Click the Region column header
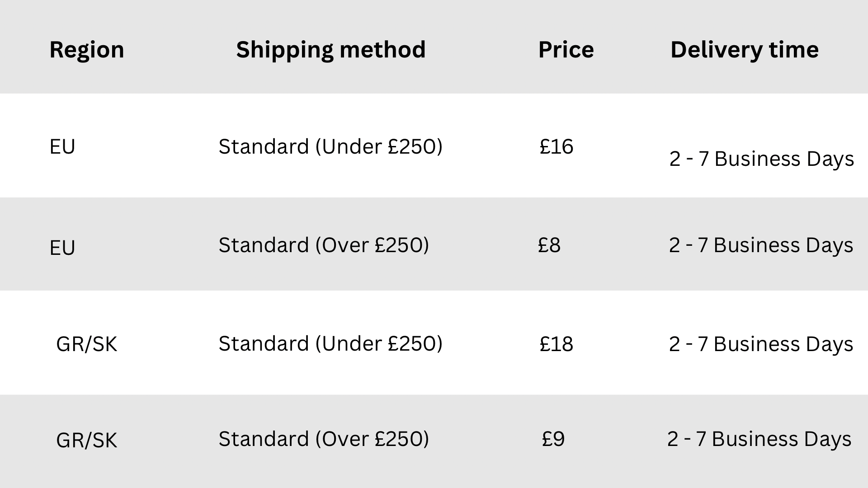The image size is (868, 488). coord(86,50)
